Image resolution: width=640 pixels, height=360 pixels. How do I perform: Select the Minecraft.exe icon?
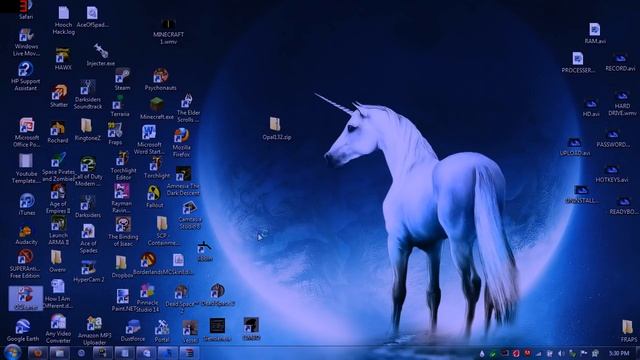tap(157, 109)
